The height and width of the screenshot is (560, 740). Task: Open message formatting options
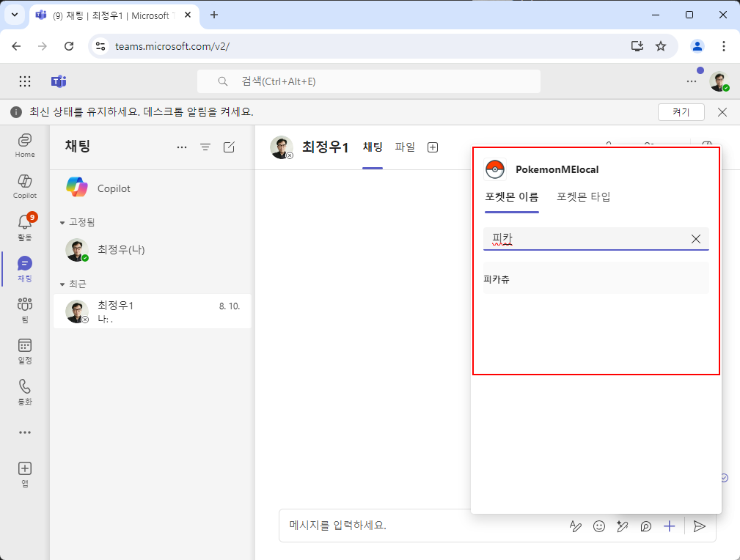pyautogui.click(x=575, y=526)
